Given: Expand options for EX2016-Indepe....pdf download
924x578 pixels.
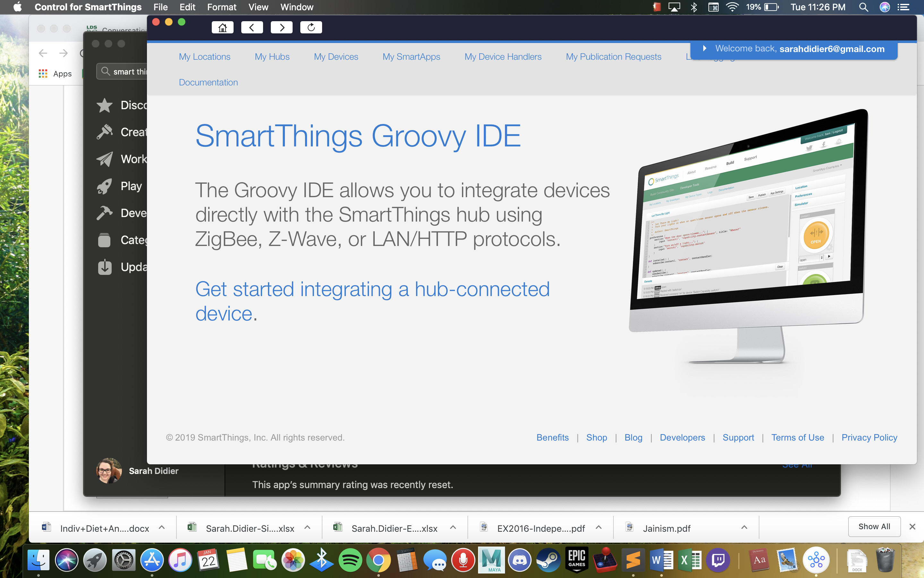Looking at the screenshot, I should point(599,528).
